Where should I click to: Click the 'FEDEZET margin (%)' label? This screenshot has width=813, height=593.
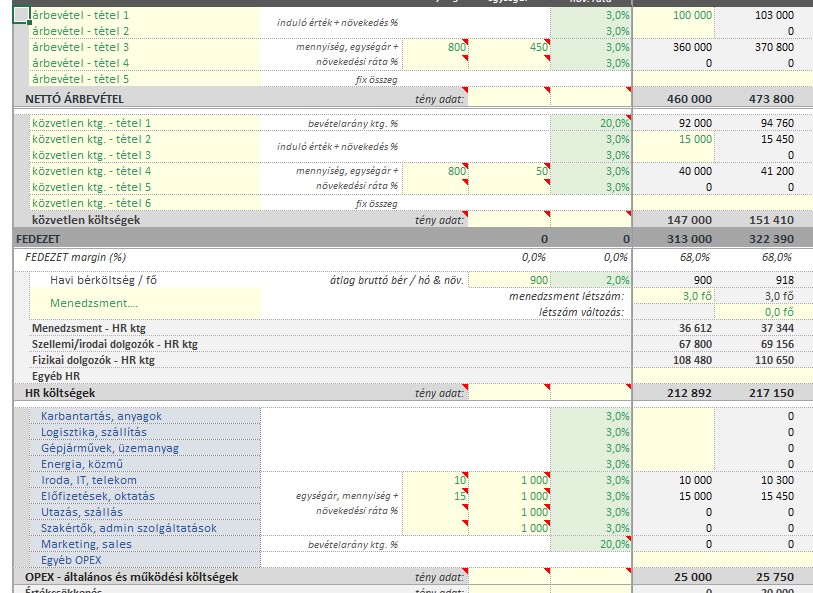click(x=75, y=257)
